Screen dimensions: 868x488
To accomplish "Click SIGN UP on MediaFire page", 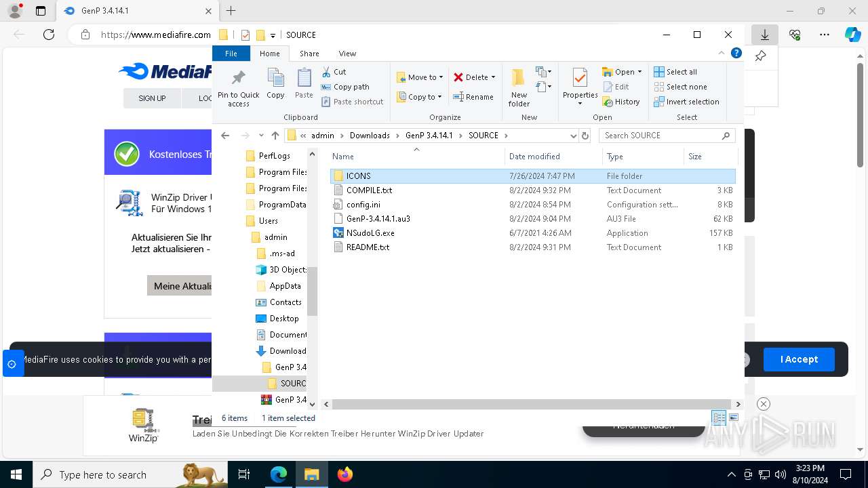I will [x=152, y=98].
